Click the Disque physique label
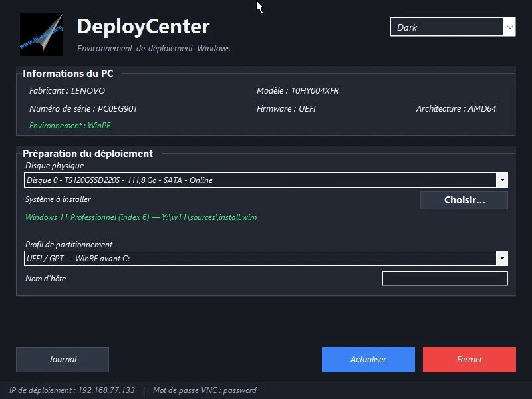Screen dimensions: 532x399 [x=55, y=166]
